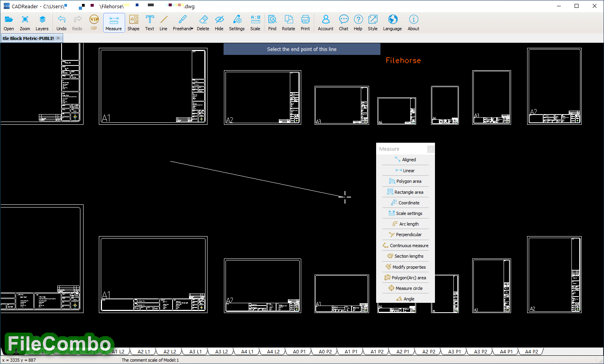
Task: Select the Line drawing tool
Action: [x=163, y=23]
